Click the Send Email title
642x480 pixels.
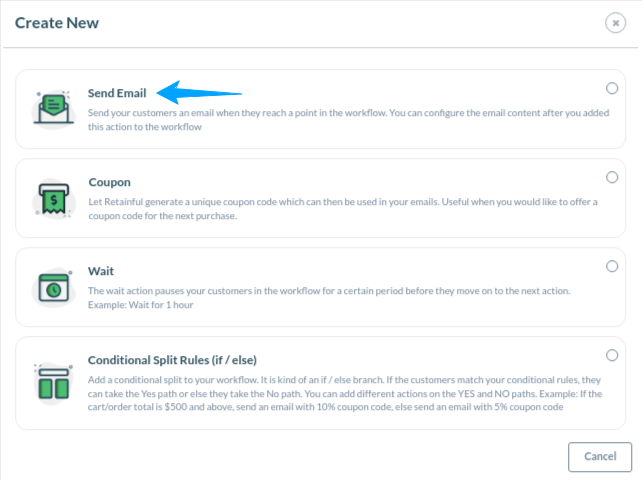[x=117, y=93]
